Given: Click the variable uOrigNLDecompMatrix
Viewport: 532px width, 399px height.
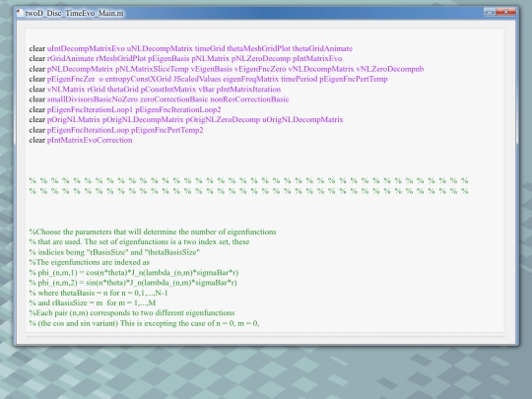Looking at the screenshot, I should 302,120.
